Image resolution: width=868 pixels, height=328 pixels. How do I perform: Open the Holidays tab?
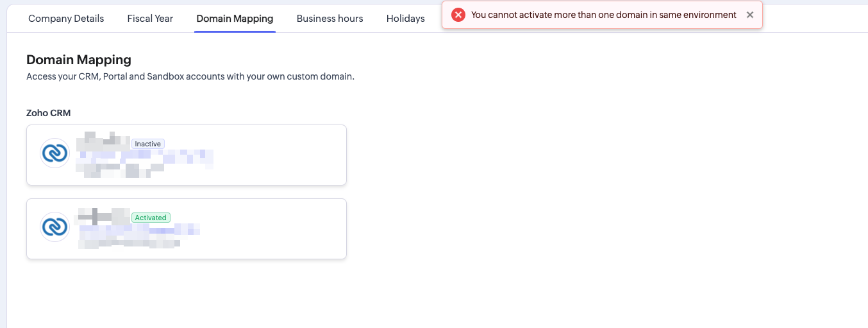(x=405, y=19)
